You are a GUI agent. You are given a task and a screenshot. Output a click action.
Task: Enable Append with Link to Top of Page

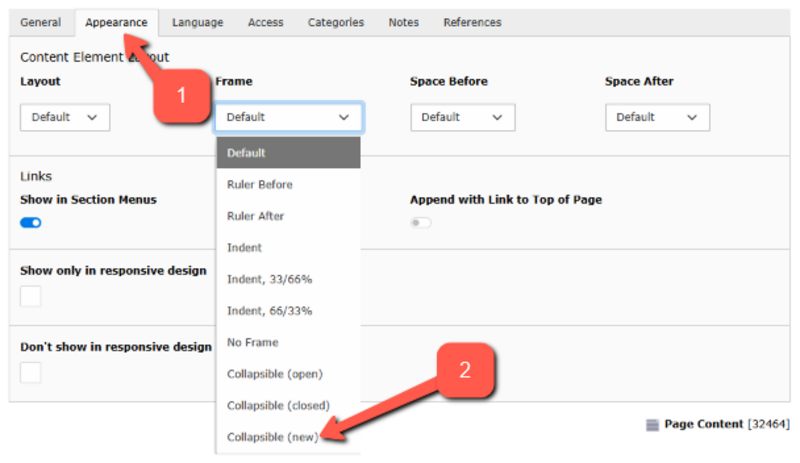pyautogui.click(x=421, y=223)
